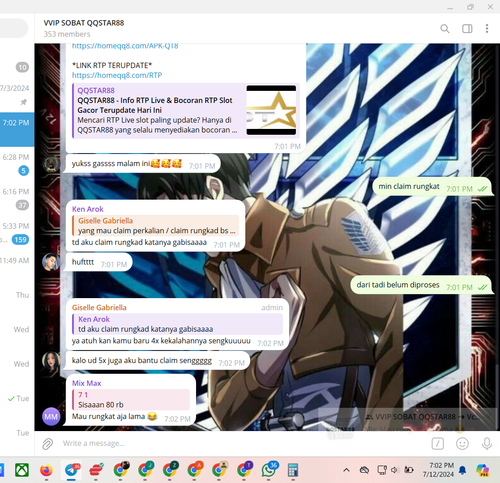Open the pinned 7/3/2024 chat in list
500x483 pixels.
pyautogui.click(x=17, y=95)
